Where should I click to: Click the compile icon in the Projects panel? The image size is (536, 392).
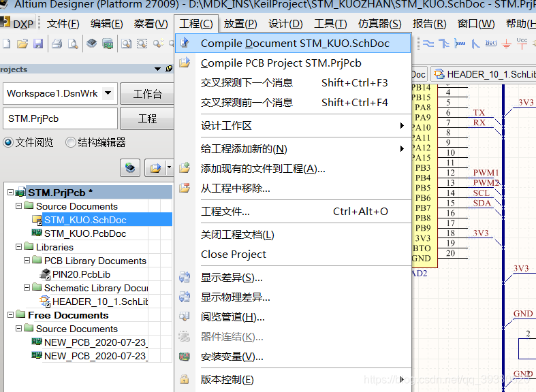pos(130,167)
